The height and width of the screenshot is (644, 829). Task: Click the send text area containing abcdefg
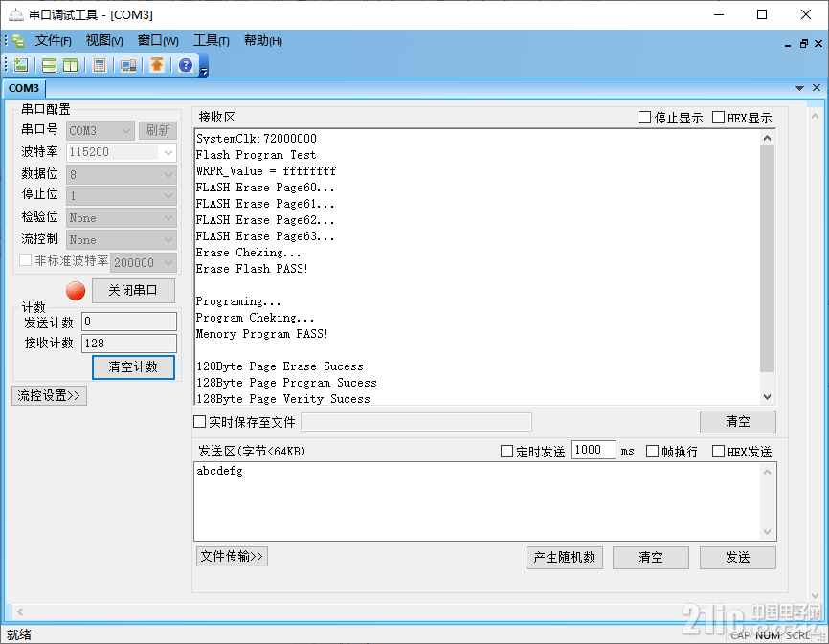pos(478,501)
